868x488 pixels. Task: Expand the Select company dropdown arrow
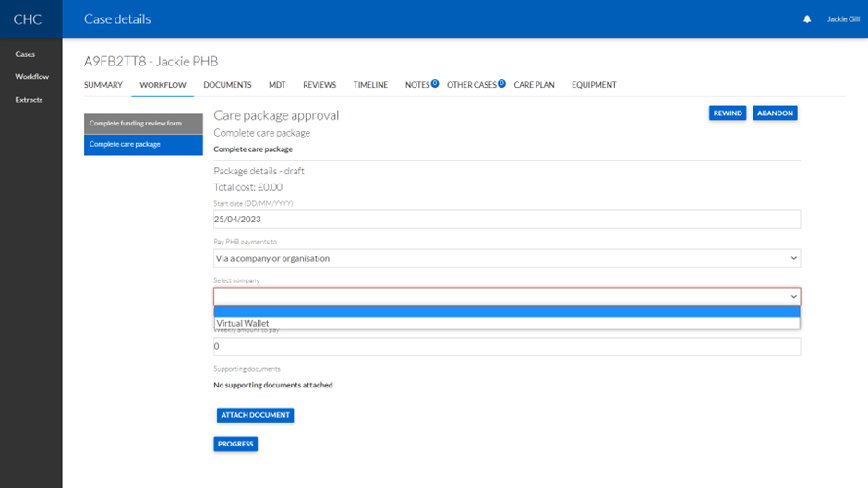click(793, 297)
